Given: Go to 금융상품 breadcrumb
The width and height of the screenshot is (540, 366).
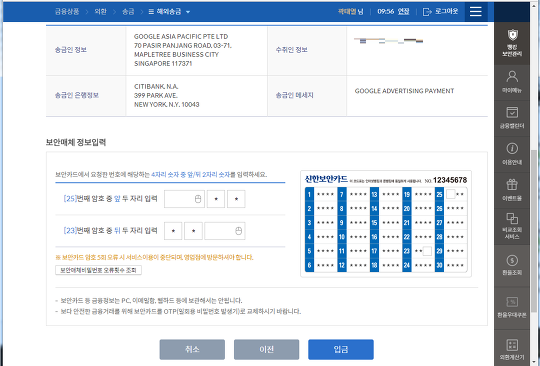Looking at the screenshot, I should [67, 11].
